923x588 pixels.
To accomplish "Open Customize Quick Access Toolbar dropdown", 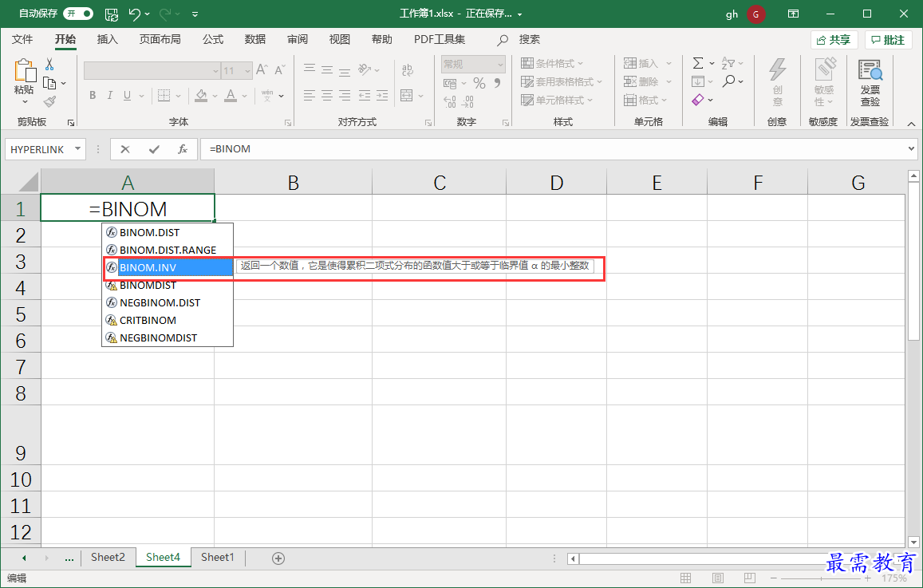I will (x=195, y=14).
